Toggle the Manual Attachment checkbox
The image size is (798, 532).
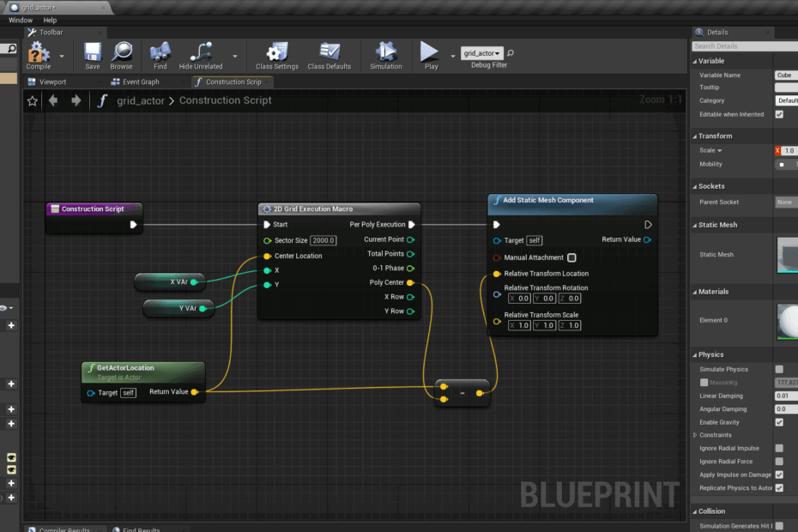coord(571,257)
